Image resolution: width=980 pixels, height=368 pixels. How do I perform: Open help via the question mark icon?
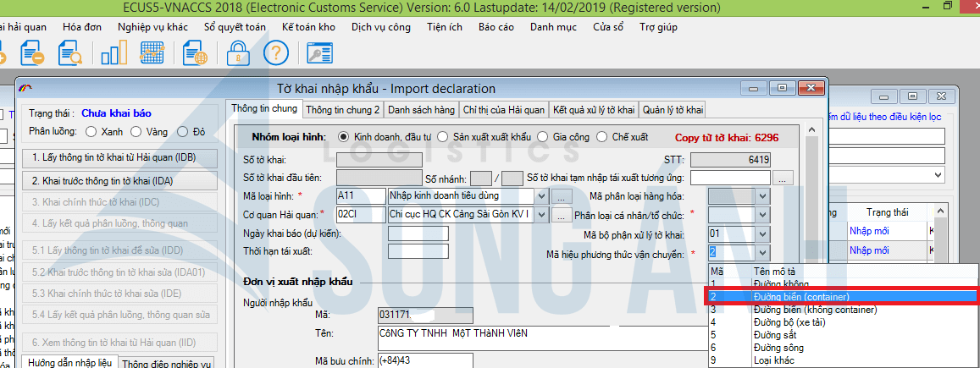[x=276, y=53]
